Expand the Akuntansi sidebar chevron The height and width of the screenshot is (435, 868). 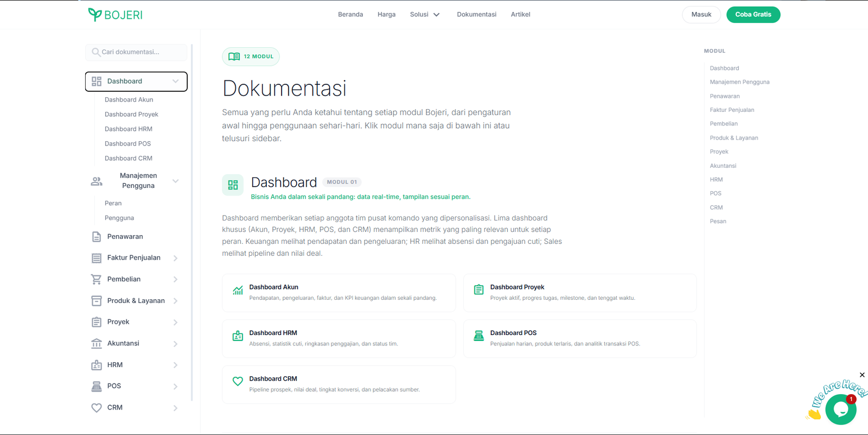(176, 344)
